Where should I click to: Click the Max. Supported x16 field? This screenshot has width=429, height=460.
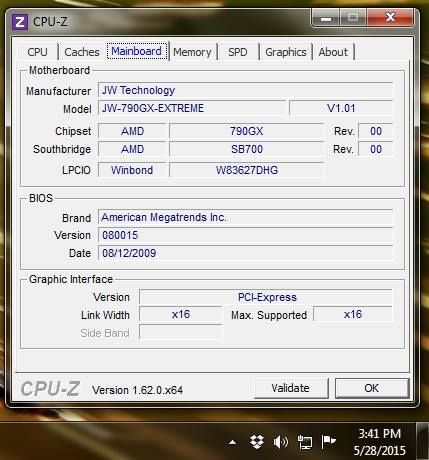pos(353,314)
